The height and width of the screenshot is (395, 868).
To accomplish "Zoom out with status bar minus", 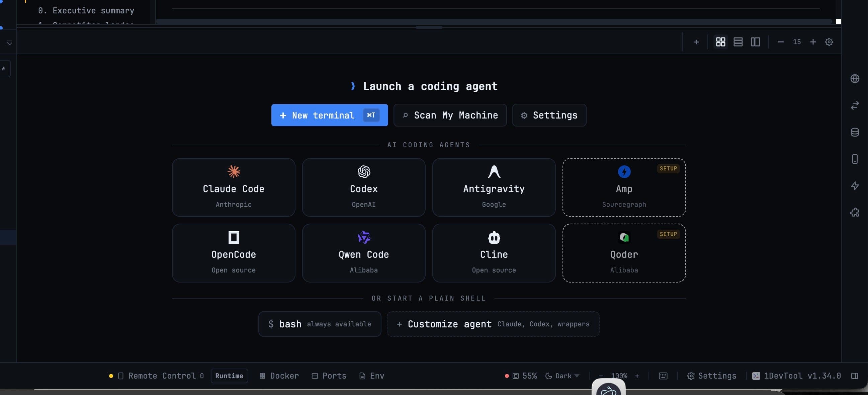I will [600, 376].
